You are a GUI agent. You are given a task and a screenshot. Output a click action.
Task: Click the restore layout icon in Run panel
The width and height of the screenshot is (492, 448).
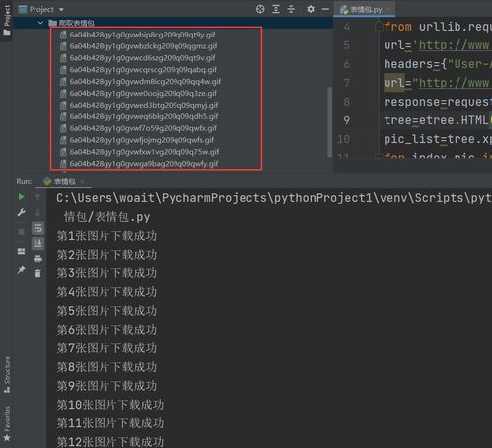[21, 252]
